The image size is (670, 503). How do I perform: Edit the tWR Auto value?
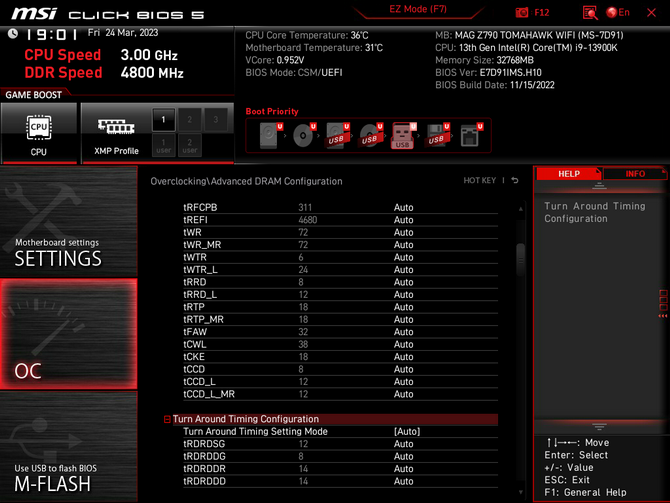click(x=403, y=232)
